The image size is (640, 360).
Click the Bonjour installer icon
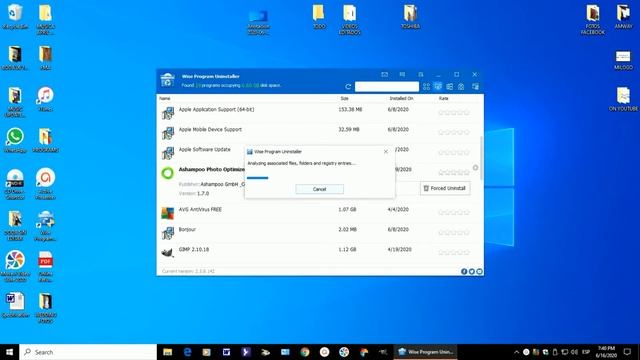point(167,233)
